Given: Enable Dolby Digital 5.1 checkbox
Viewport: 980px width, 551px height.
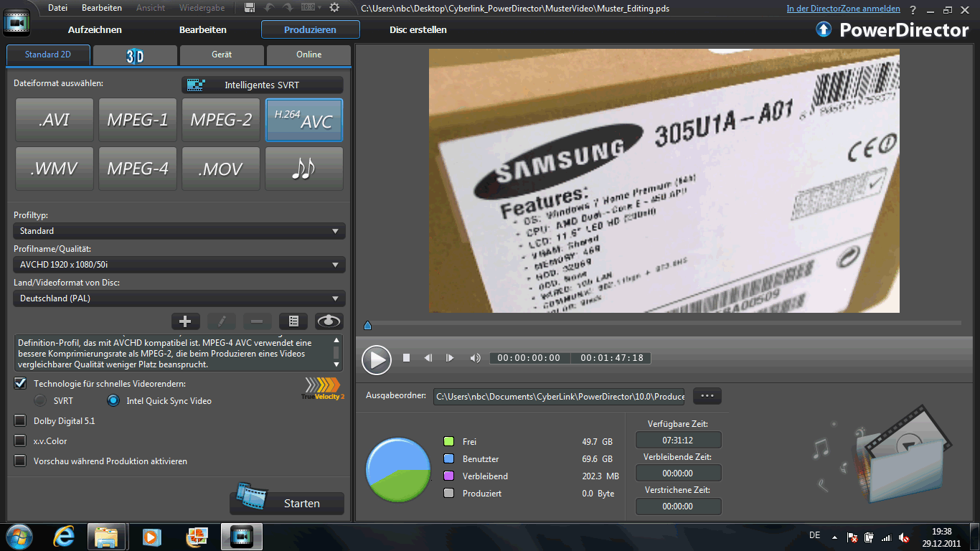Looking at the screenshot, I should 20,421.
